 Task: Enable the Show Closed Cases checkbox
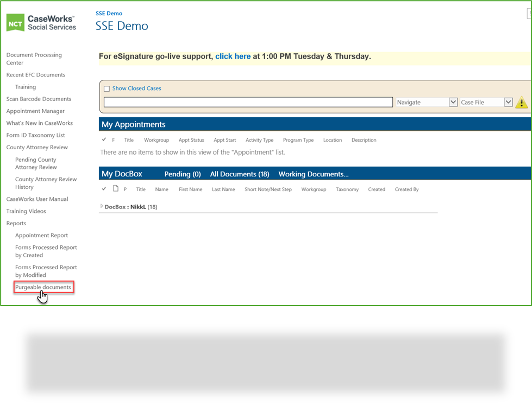click(x=107, y=88)
